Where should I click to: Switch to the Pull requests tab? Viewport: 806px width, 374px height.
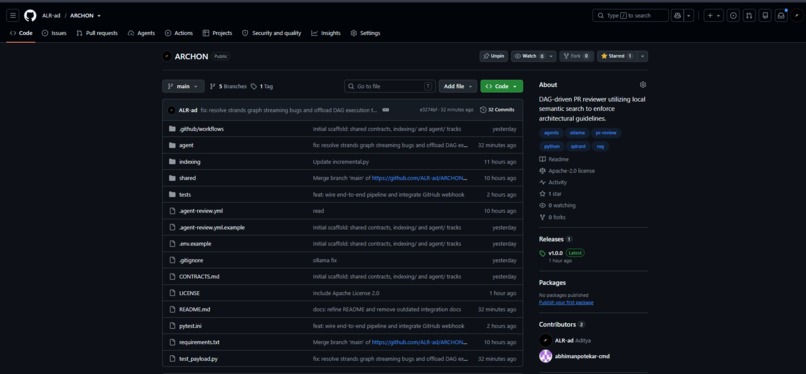[x=97, y=33]
